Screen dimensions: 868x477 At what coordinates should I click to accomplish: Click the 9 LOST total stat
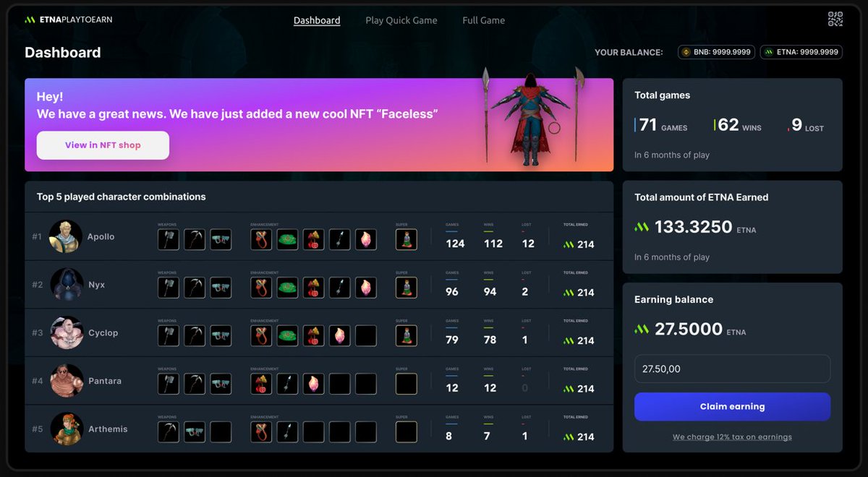pyautogui.click(x=806, y=126)
